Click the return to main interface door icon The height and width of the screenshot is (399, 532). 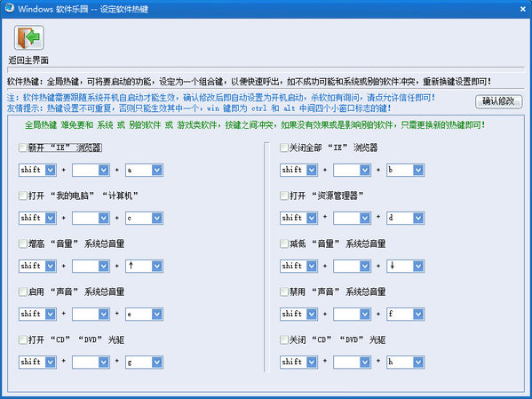pos(28,37)
